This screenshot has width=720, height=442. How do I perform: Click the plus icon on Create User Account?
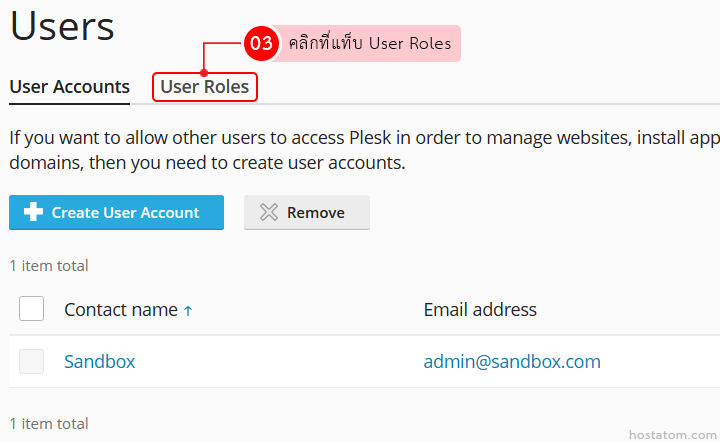(x=33, y=212)
